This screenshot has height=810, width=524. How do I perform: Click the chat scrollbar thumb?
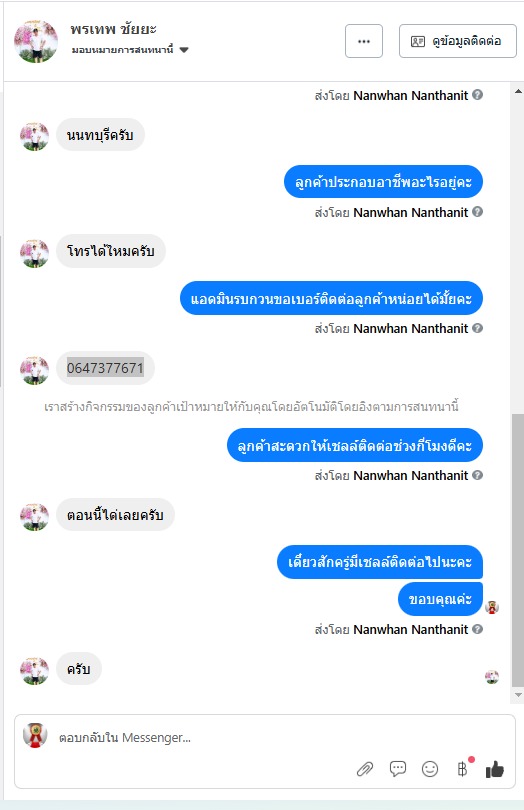tap(518, 550)
